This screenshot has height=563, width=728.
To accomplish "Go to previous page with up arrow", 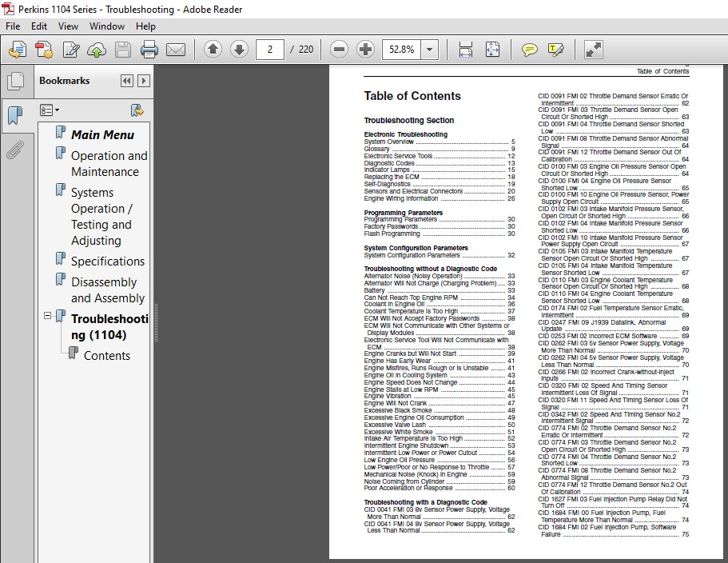I will [x=213, y=50].
